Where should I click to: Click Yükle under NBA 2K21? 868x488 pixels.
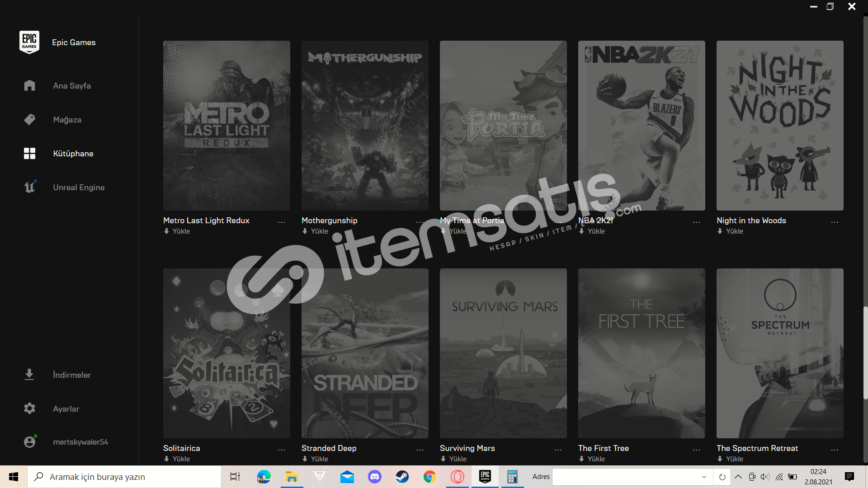click(592, 231)
